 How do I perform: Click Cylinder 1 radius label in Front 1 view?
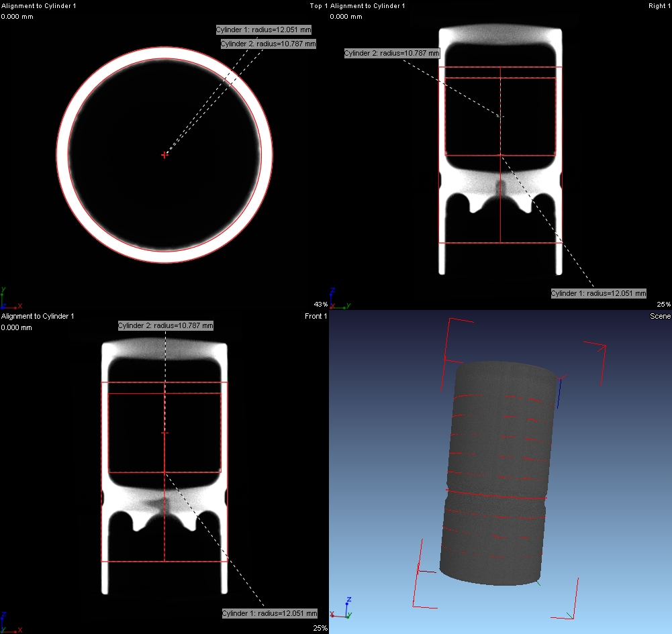269,614
